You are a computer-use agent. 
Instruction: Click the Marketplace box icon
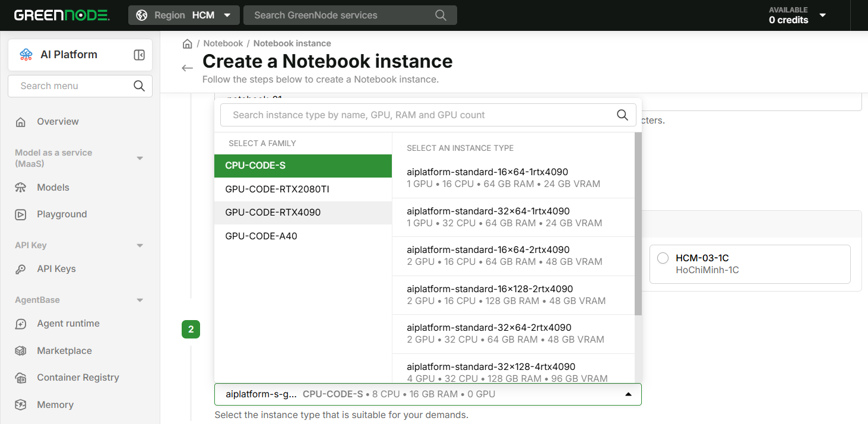(x=21, y=351)
